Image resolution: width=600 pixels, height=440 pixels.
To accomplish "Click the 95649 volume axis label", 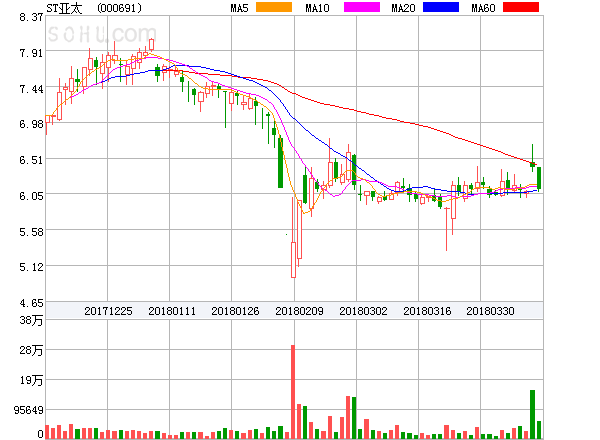I will click(x=29, y=410).
